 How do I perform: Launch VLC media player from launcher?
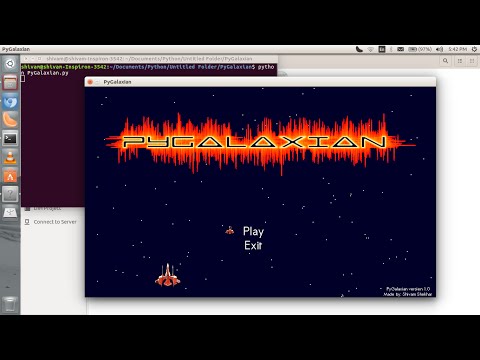click(10, 157)
